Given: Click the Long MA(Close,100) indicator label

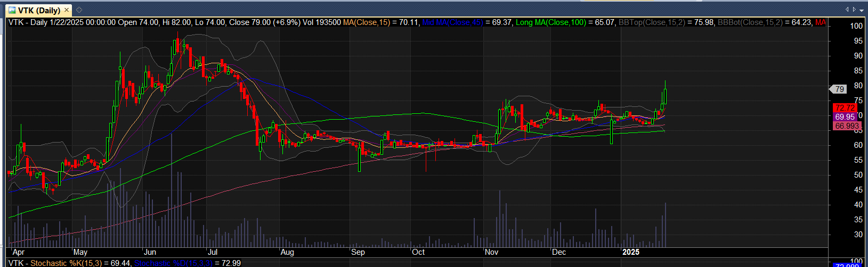Looking at the screenshot, I should tap(549, 22).
